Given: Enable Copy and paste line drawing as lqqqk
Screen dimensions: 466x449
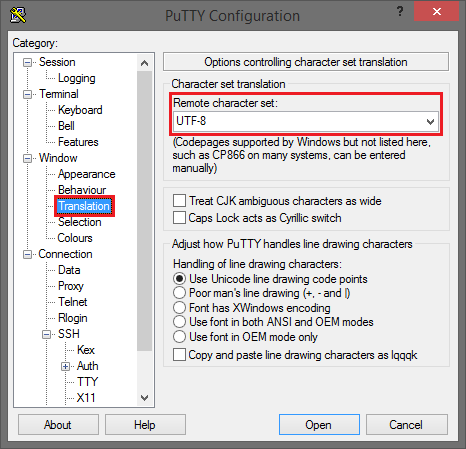Looking at the screenshot, I should tap(179, 355).
